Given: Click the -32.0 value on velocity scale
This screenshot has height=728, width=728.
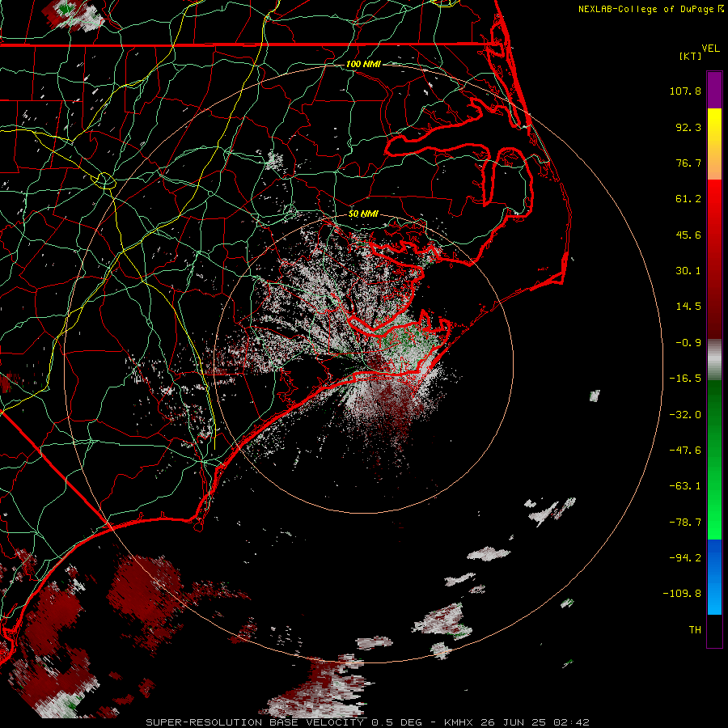Looking at the screenshot, I should pos(685,415).
